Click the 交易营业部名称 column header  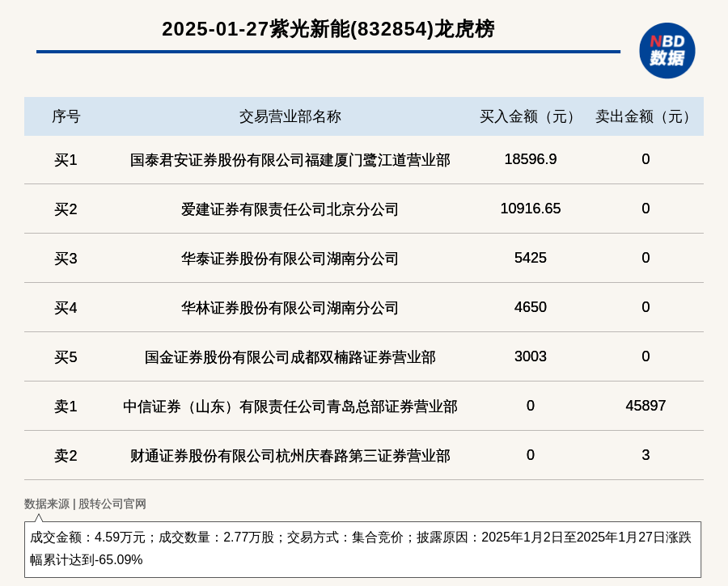click(290, 116)
